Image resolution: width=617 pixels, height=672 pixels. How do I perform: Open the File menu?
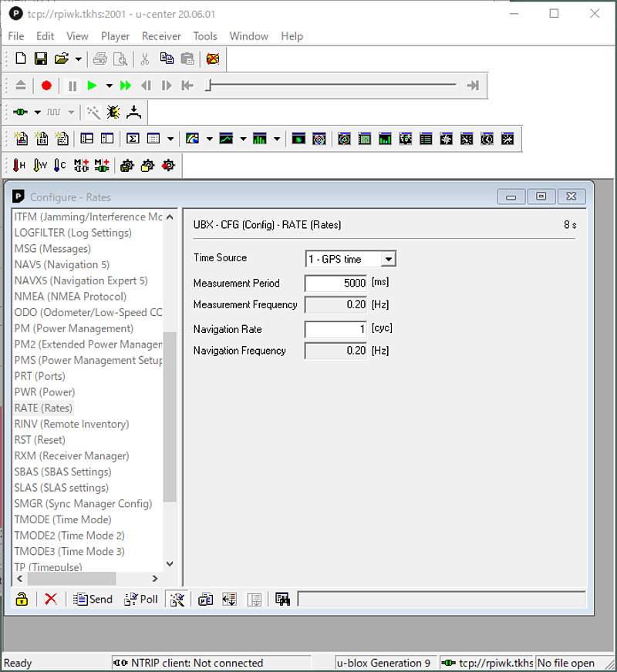(16, 36)
